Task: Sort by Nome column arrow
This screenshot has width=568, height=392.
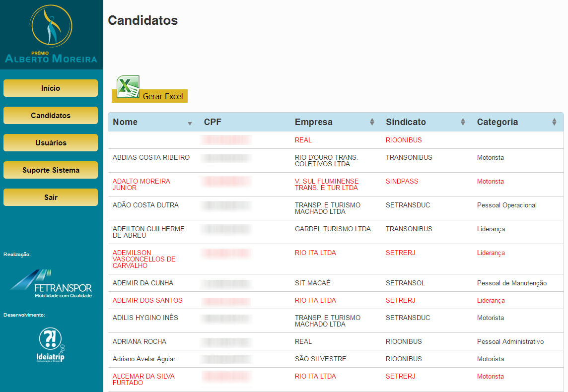Action: (190, 123)
